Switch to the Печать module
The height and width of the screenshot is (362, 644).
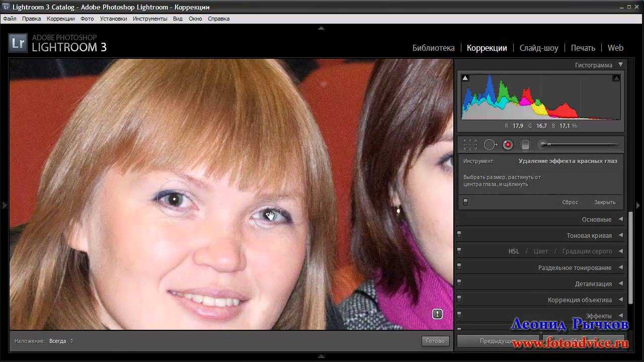pos(583,48)
